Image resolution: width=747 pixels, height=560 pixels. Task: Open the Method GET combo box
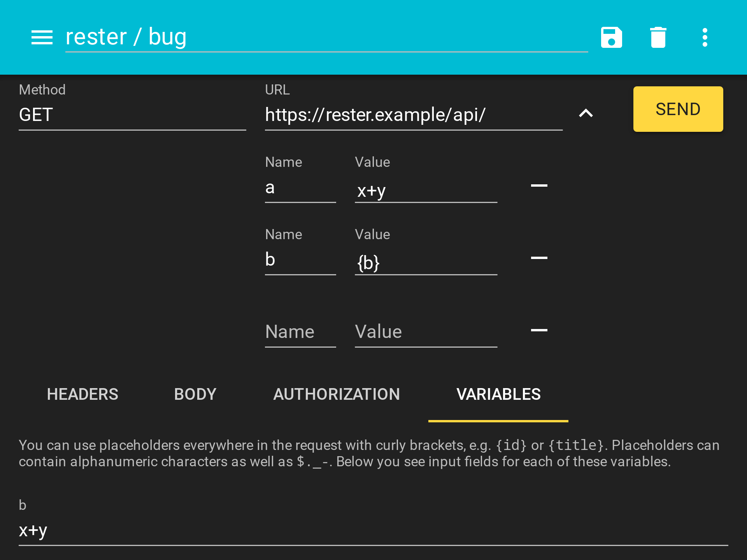(132, 115)
